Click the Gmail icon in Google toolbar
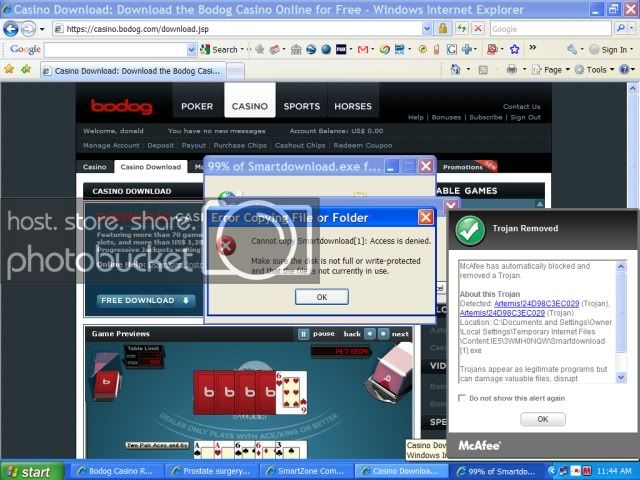 363,50
